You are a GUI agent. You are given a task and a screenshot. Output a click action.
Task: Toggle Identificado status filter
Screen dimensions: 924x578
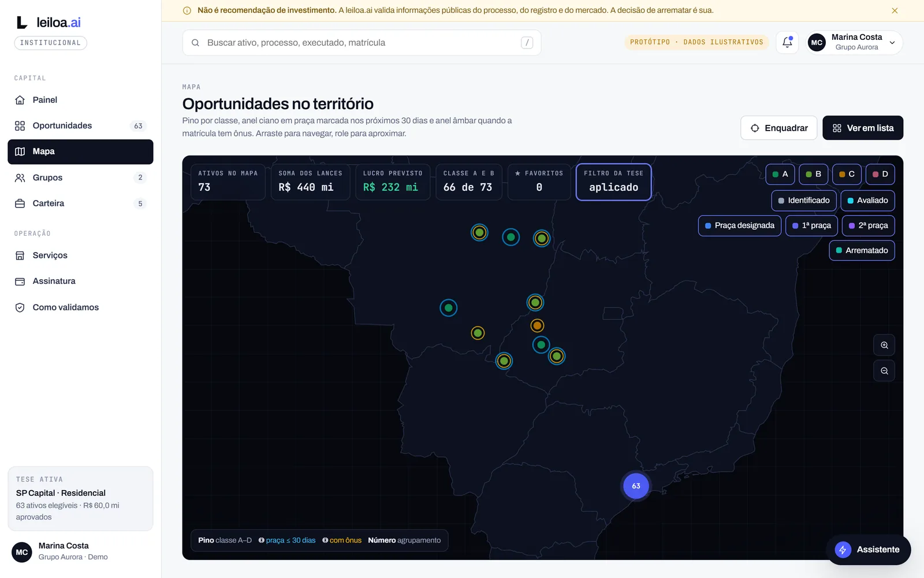pyautogui.click(x=804, y=201)
